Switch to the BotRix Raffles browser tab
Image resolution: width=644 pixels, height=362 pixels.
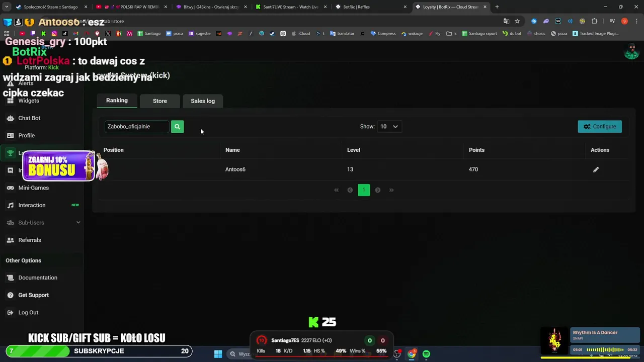pyautogui.click(x=371, y=7)
